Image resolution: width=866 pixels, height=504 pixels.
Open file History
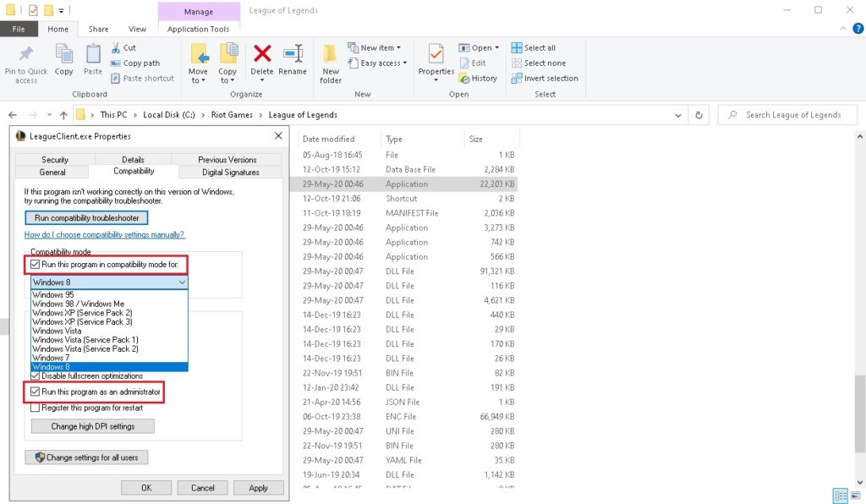[x=479, y=79]
